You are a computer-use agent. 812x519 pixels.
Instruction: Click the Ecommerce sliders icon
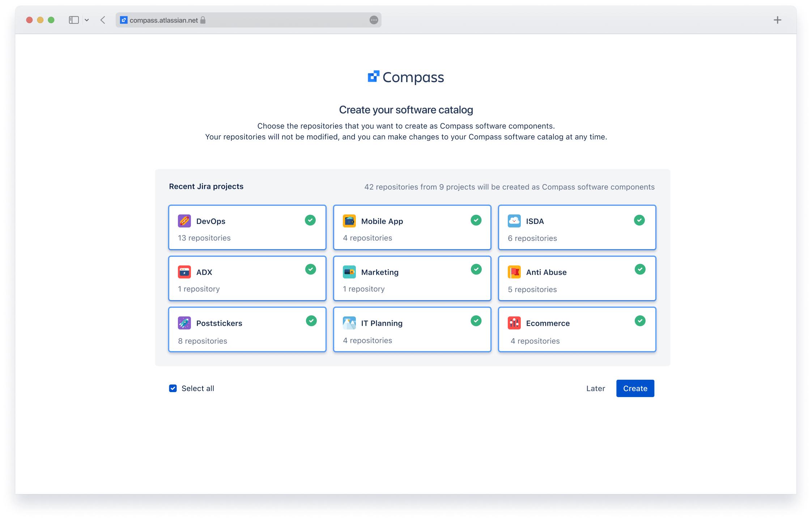[514, 323]
